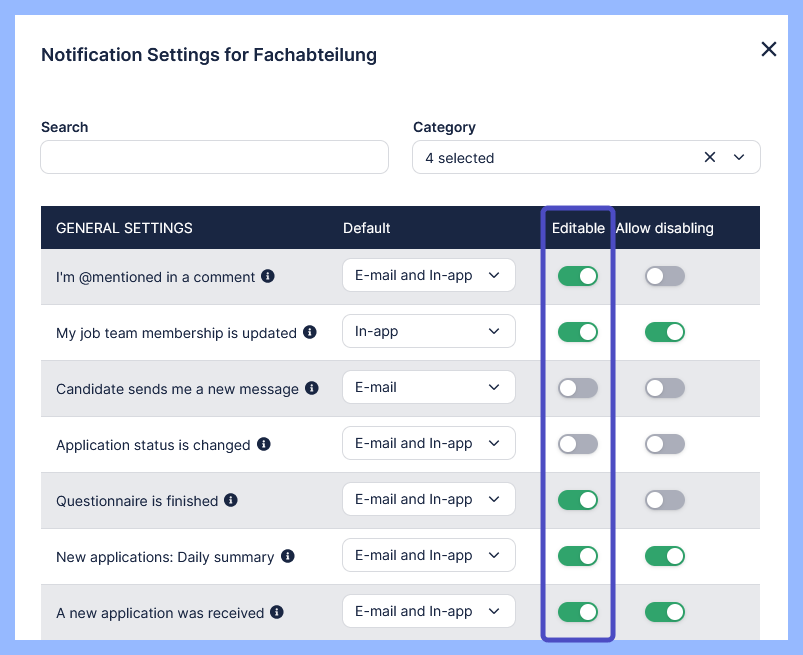
Task: Click info icon beside A new application was received
Action: [x=277, y=612]
